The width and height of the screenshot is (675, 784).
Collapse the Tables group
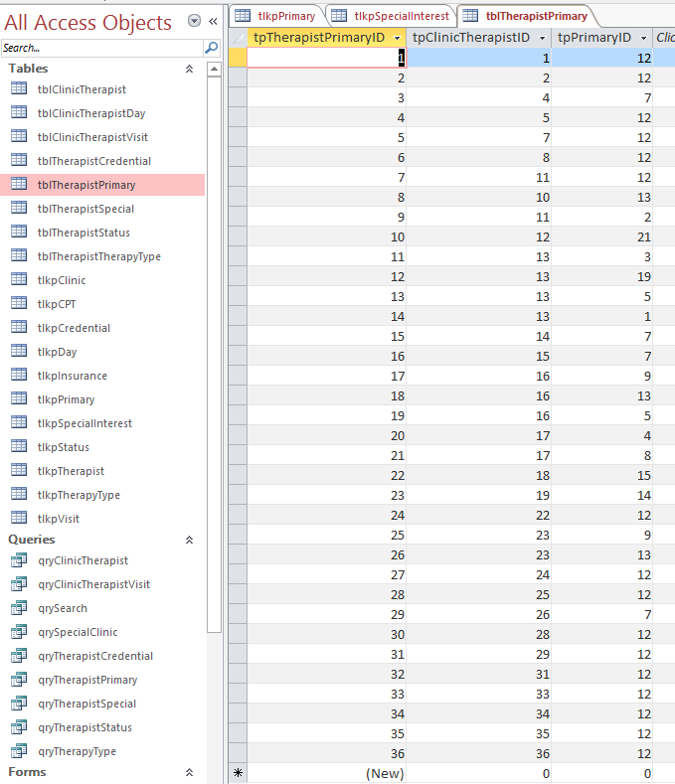click(x=189, y=69)
